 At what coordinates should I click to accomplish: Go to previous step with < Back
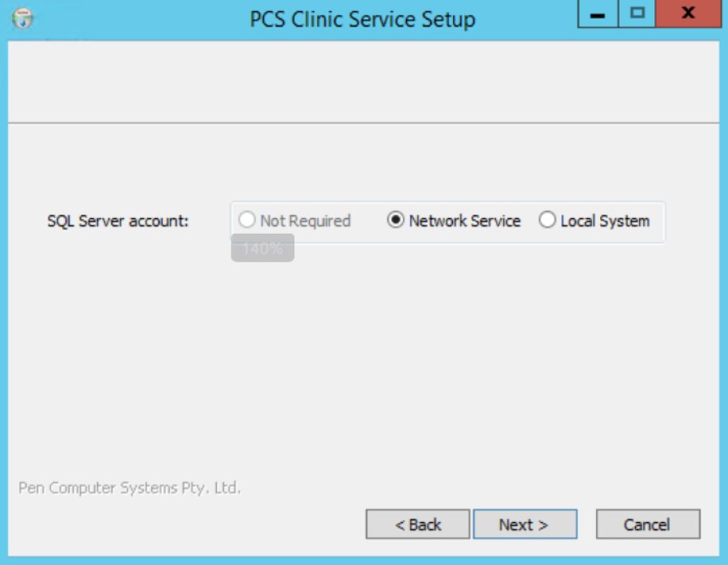pos(418,524)
